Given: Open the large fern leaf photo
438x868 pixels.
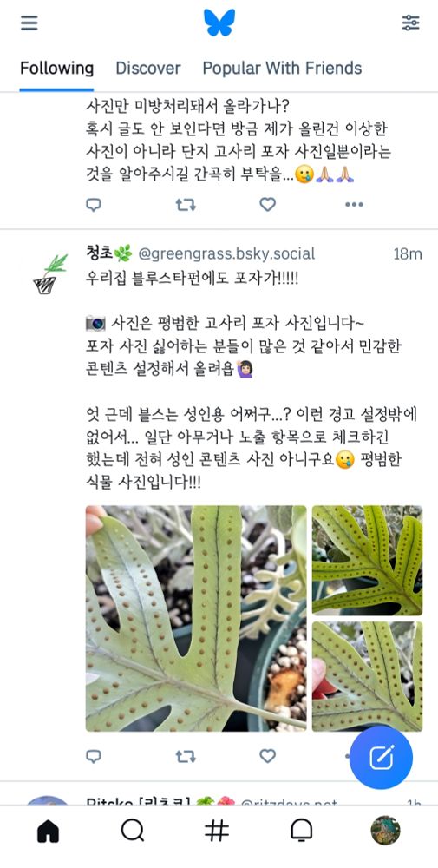Looking at the screenshot, I should (x=196, y=618).
